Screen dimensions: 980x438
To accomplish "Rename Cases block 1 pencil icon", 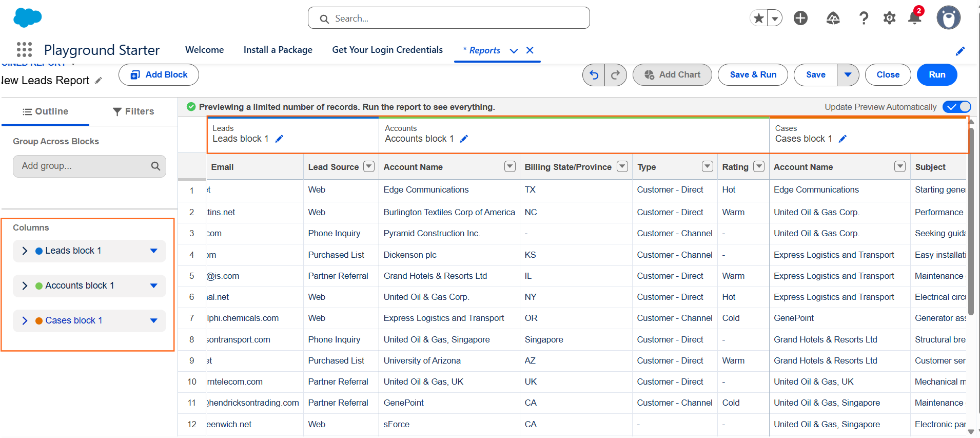I will click(x=842, y=139).
